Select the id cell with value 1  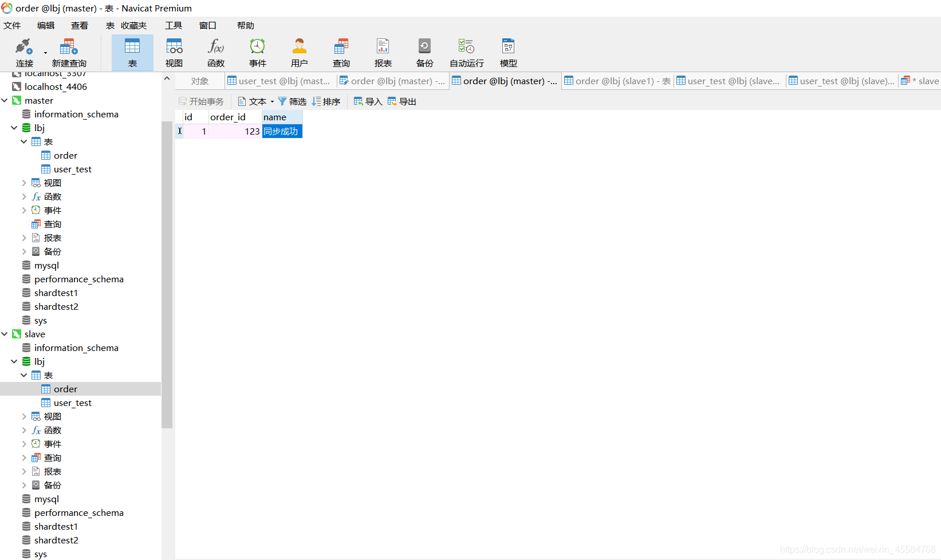(x=196, y=131)
